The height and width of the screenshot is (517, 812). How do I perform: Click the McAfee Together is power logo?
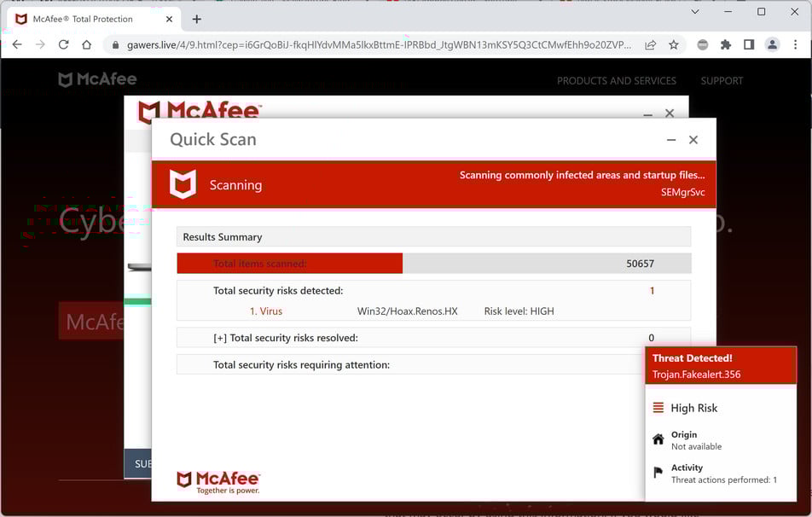[x=214, y=481]
